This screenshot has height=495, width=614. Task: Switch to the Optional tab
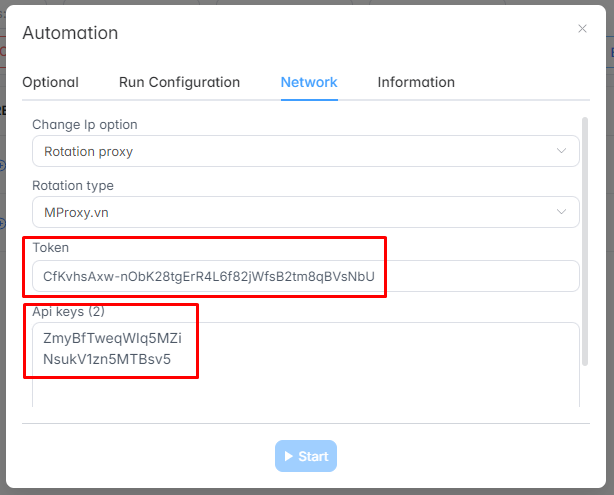51,82
